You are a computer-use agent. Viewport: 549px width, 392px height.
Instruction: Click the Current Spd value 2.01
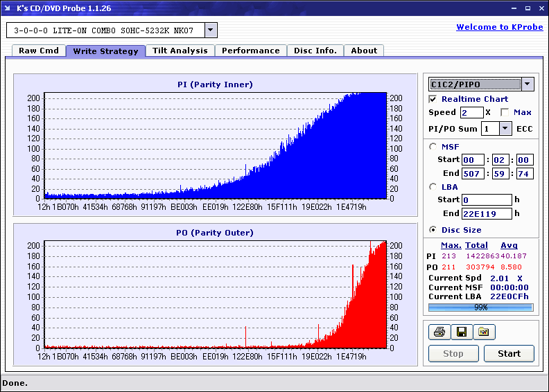click(x=499, y=278)
